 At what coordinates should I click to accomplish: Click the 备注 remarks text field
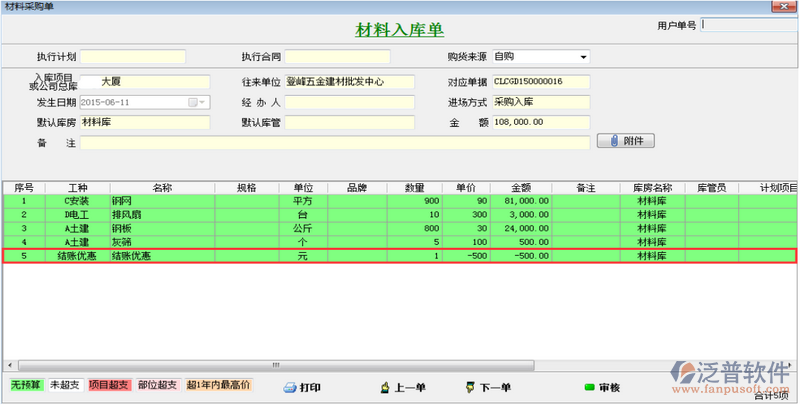pos(335,143)
